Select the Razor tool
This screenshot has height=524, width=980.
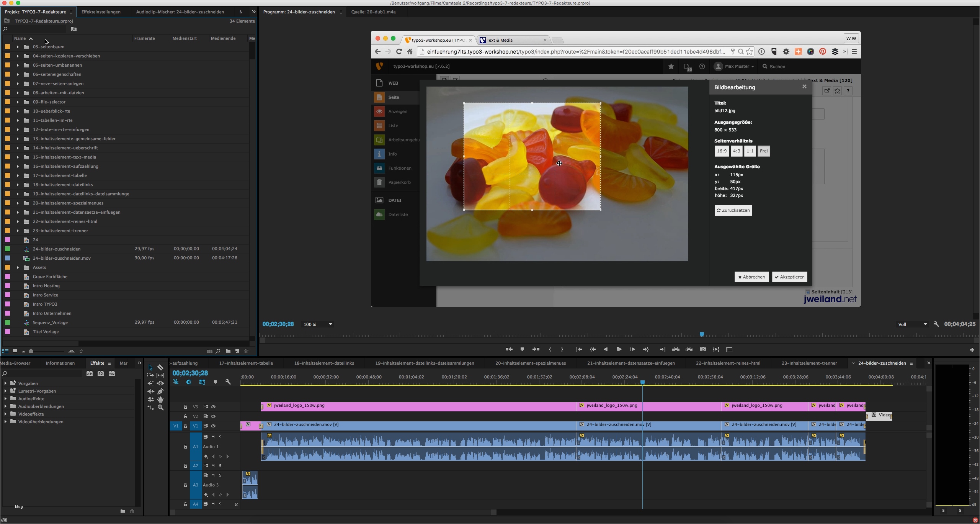coord(160,367)
